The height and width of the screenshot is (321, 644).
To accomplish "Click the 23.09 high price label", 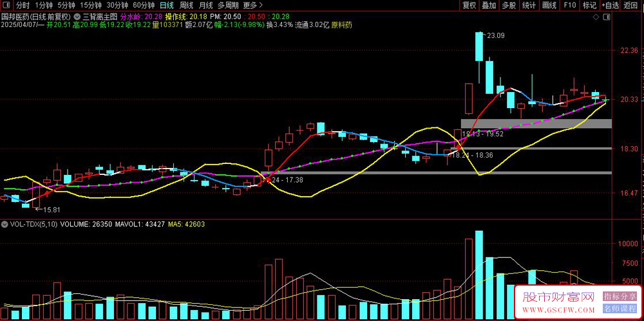I will pyautogui.click(x=496, y=36).
